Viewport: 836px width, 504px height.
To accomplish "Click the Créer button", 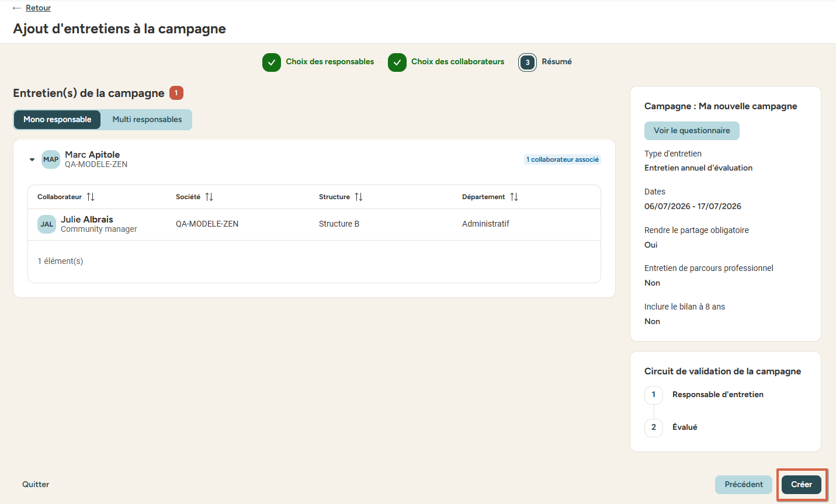I will (802, 485).
